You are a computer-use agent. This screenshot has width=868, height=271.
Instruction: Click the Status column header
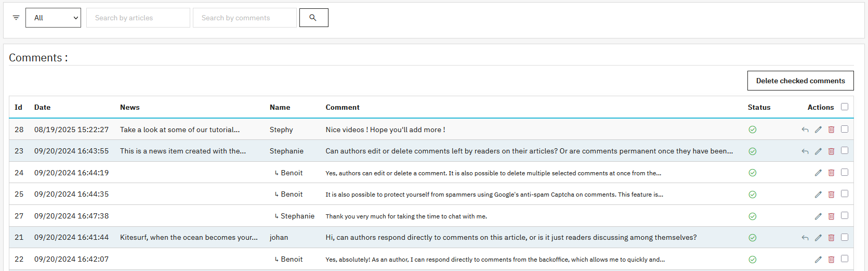[x=759, y=107]
